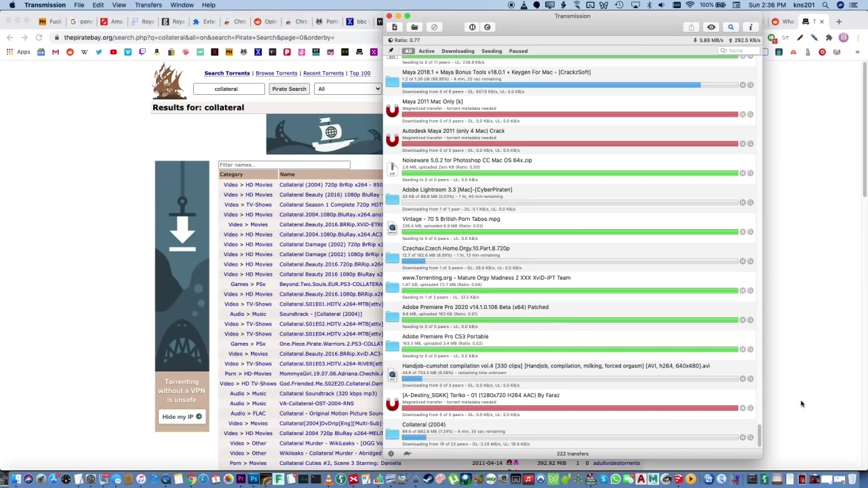Open category dropdown showing All on Pirate Bay
This screenshot has width=868, height=488.
click(x=349, y=89)
